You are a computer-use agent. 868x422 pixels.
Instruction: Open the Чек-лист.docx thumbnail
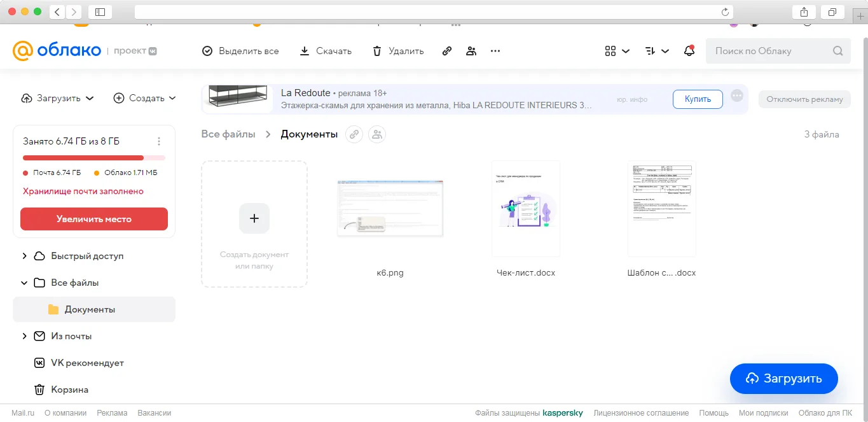(526, 208)
